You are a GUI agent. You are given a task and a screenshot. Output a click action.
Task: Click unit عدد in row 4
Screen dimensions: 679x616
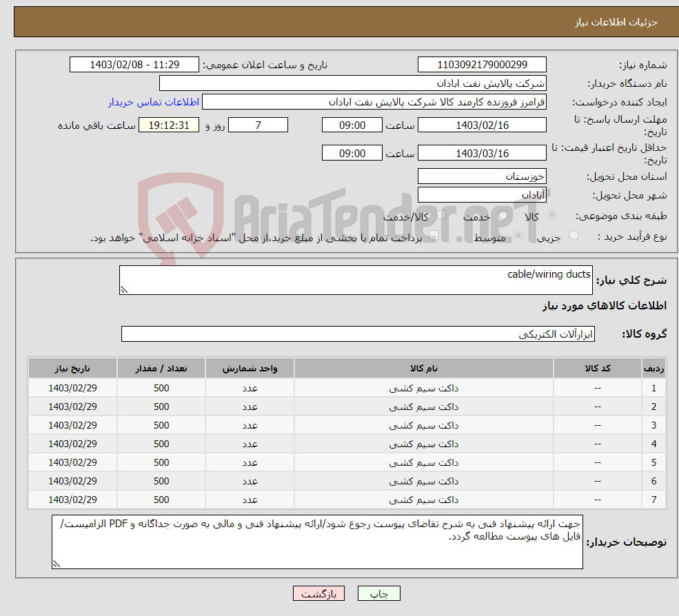250,444
